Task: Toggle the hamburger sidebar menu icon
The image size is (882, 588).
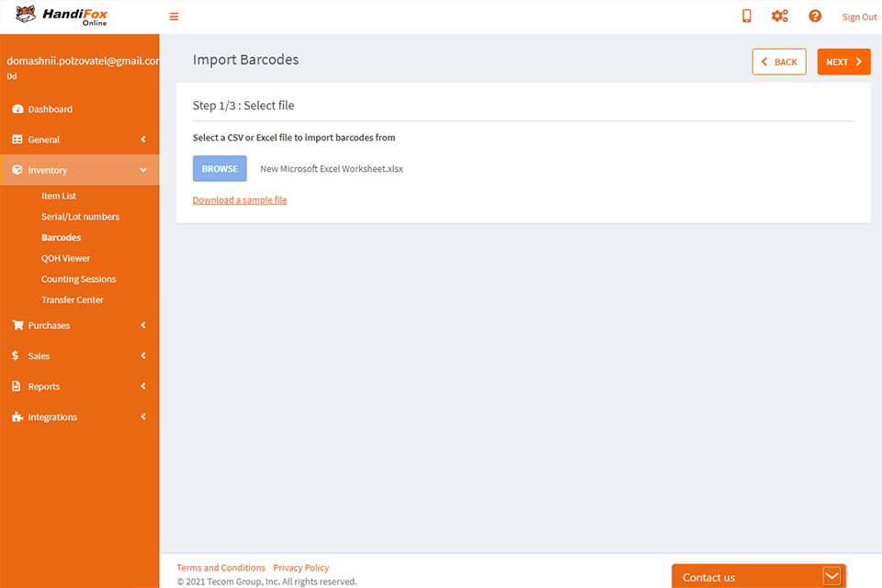Action: (x=174, y=17)
